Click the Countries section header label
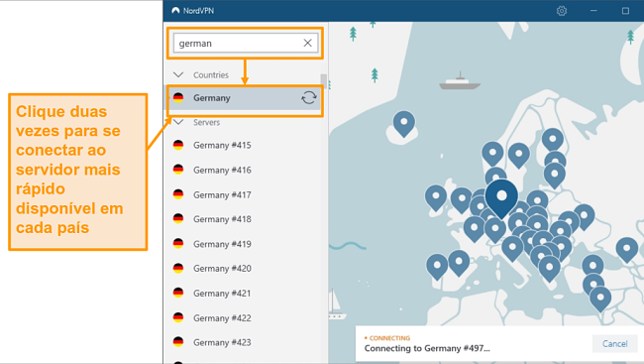 [211, 74]
